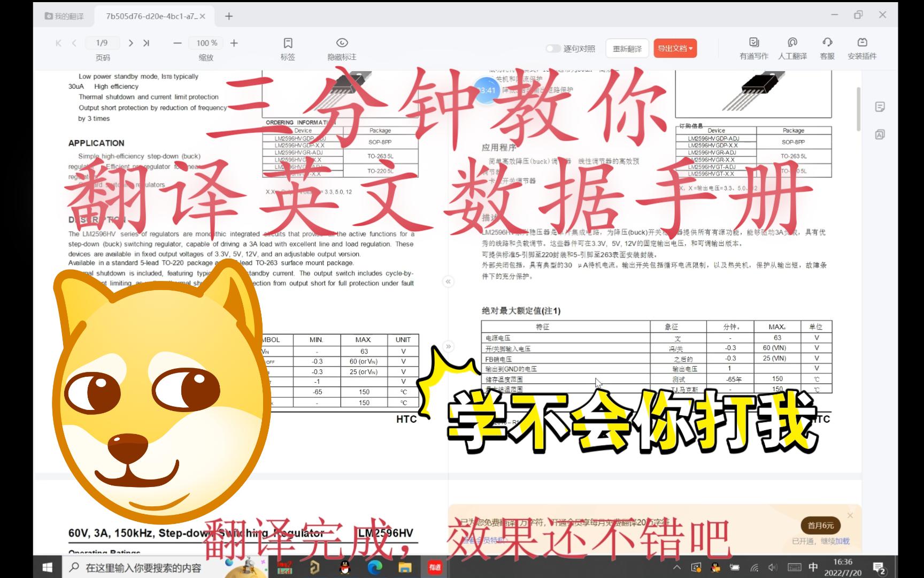This screenshot has height=578, width=924.
Task: Open 人工翻译 service
Action: point(792,48)
